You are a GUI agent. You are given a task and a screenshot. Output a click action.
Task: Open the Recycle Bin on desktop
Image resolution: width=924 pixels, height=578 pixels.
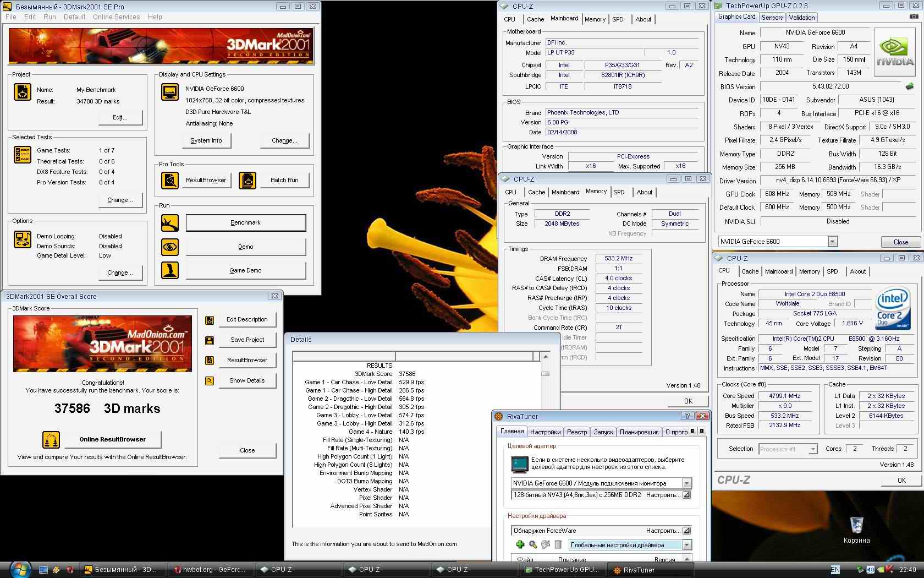(x=856, y=529)
